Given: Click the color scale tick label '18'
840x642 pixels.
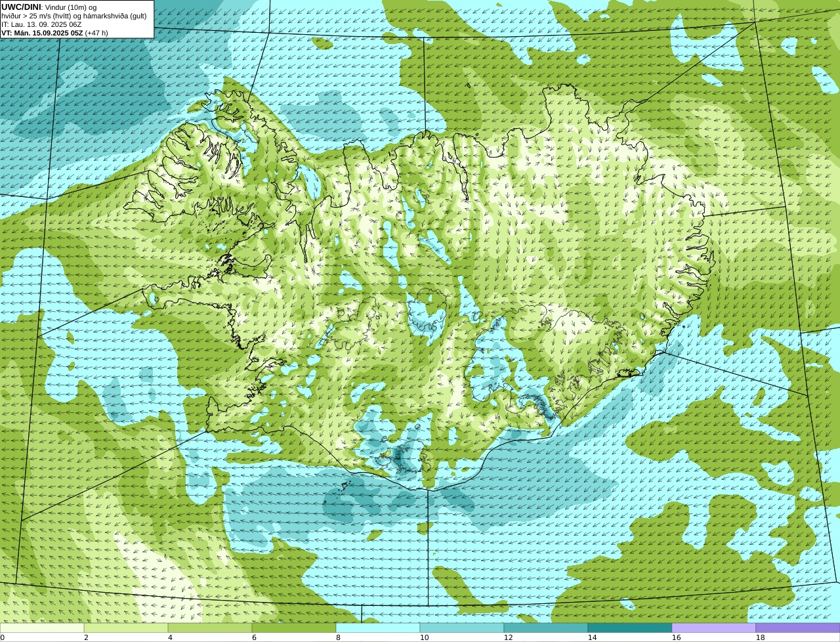Looking at the screenshot, I should [760, 637].
